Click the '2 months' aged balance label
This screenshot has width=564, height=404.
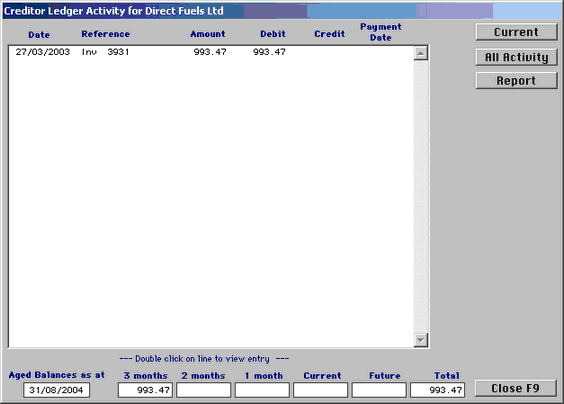click(x=203, y=376)
